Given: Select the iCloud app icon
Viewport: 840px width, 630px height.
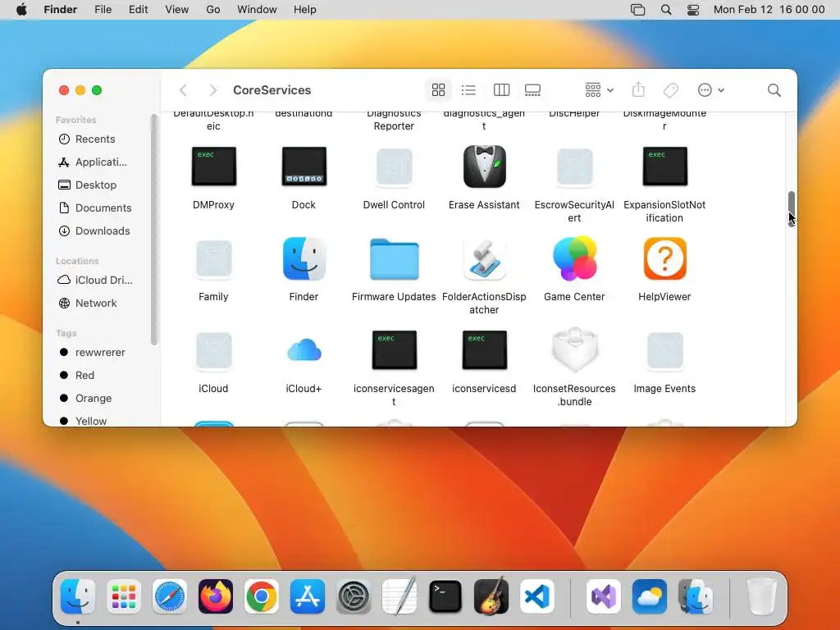Looking at the screenshot, I should pyautogui.click(x=214, y=351).
